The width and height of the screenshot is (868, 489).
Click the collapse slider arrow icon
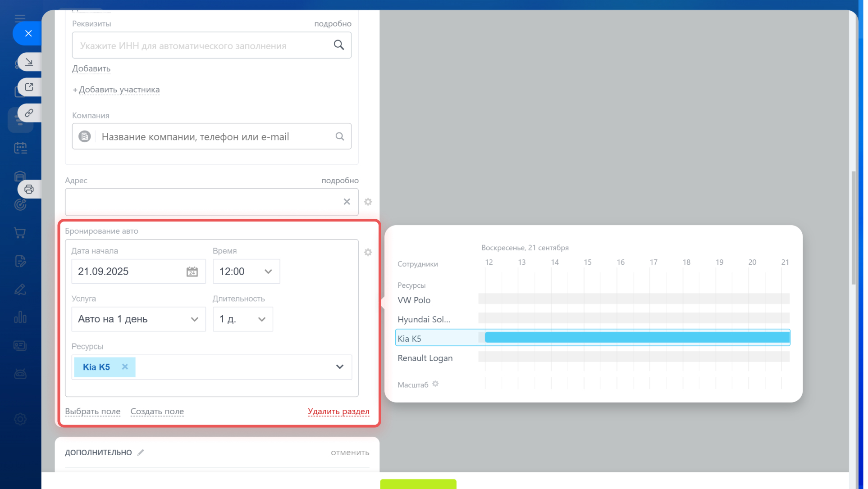point(29,62)
